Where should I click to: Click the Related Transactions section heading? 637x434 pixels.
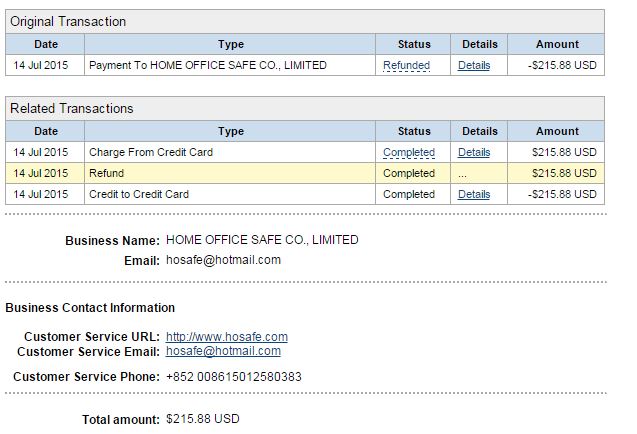[x=71, y=108]
